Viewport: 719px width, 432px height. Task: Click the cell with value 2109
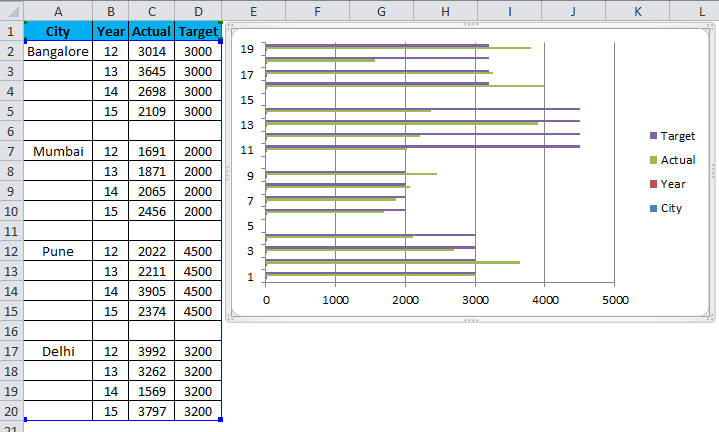click(152, 111)
